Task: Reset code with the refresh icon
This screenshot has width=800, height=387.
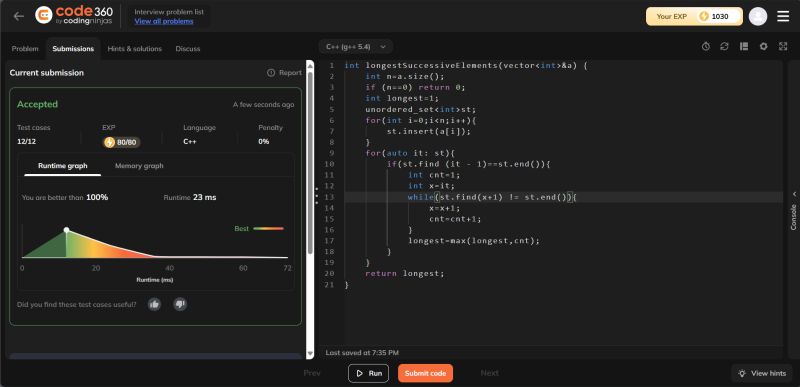Action: [x=724, y=46]
